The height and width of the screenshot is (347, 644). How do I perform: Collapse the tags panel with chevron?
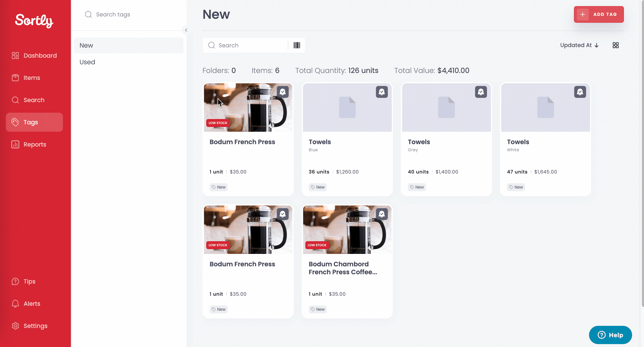186,30
